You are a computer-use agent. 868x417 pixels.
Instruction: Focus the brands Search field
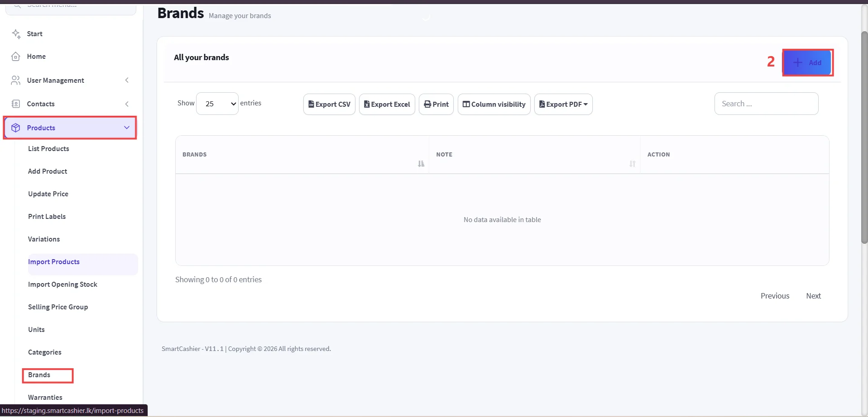point(766,104)
